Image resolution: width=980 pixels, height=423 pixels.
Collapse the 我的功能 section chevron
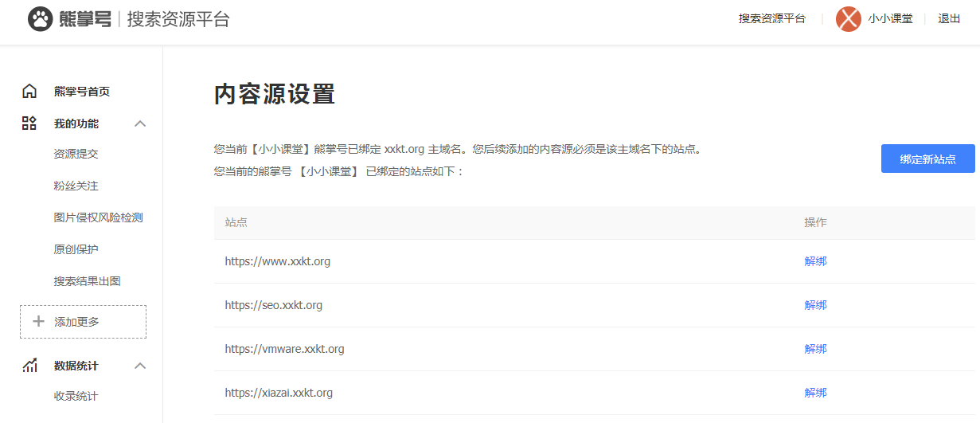click(140, 123)
